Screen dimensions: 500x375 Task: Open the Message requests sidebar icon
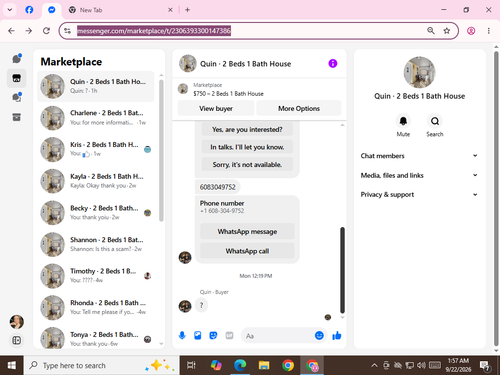coord(17,97)
